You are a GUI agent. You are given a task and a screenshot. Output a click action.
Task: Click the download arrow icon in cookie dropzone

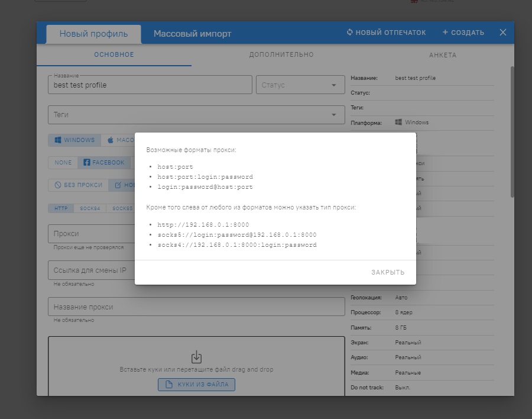(x=196, y=357)
